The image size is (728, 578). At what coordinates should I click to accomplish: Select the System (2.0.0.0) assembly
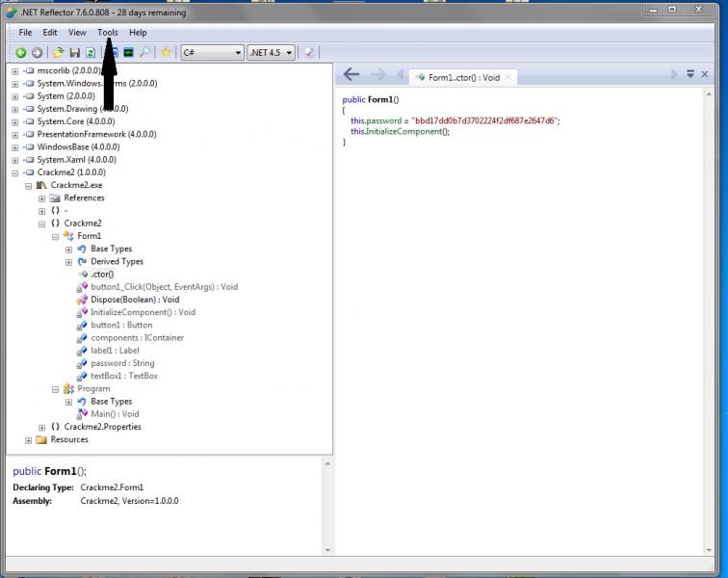click(65, 95)
